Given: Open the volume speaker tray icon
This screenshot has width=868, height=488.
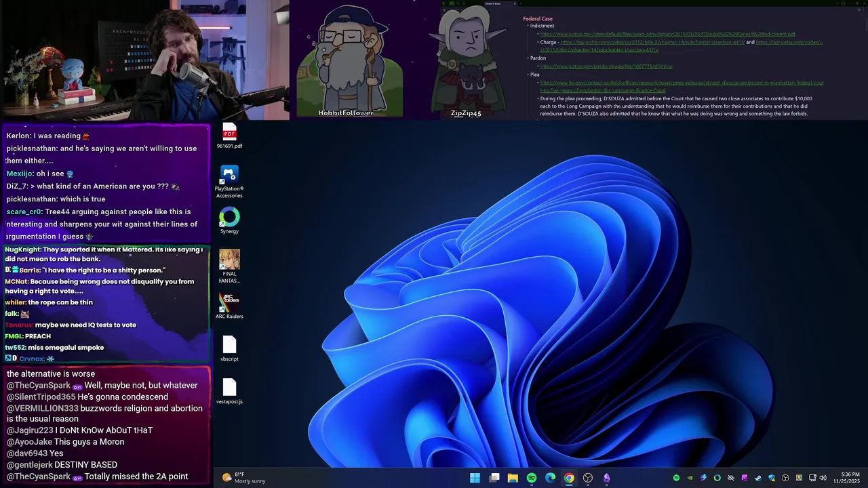Looking at the screenshot, I should pyautogui.click(x=823, y=478).
